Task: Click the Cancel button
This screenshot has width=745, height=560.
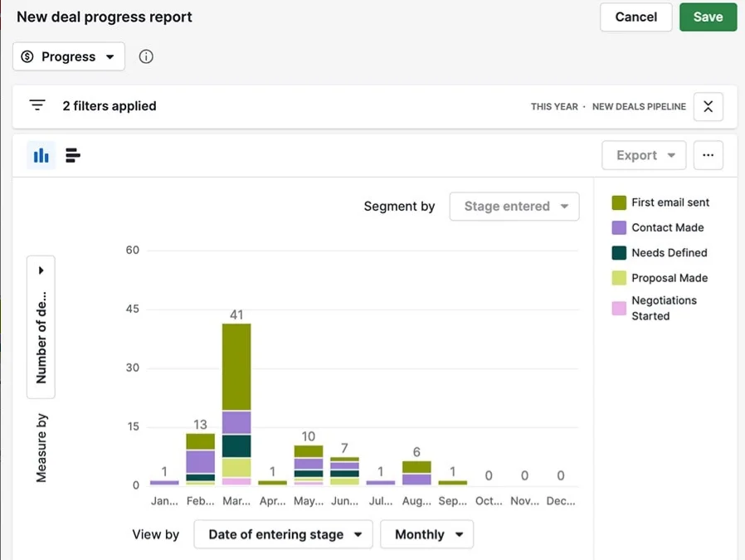Action: pyautogui.click(x=635, y=17)
